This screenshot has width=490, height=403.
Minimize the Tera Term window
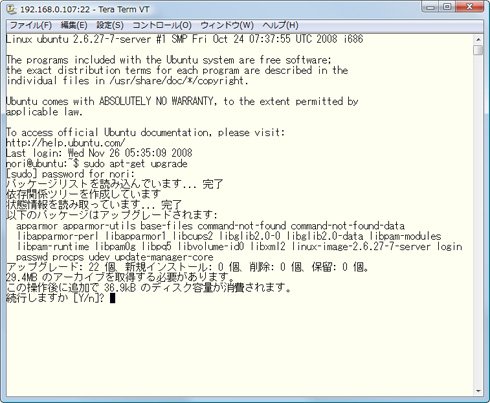(x=430, y=7)
